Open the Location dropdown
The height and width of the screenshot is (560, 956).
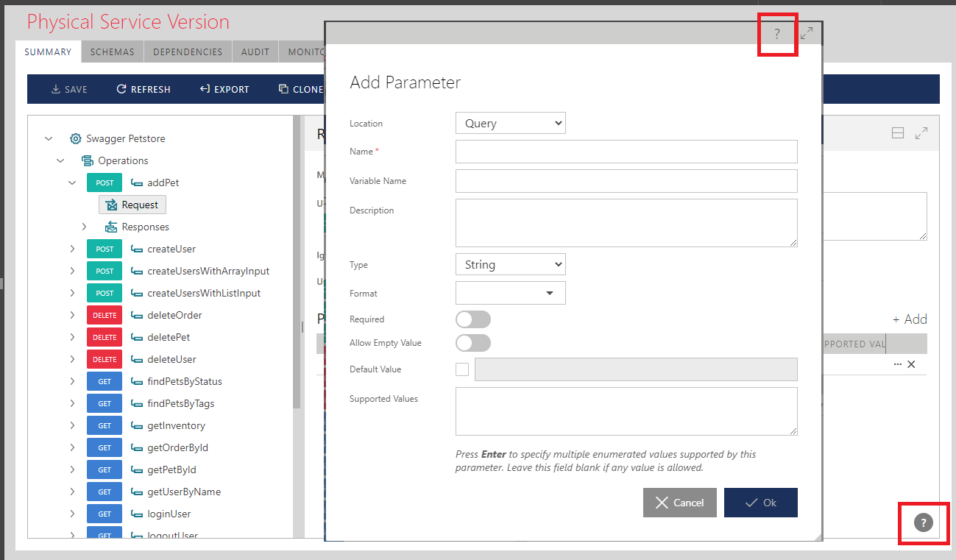pos(510,124)
